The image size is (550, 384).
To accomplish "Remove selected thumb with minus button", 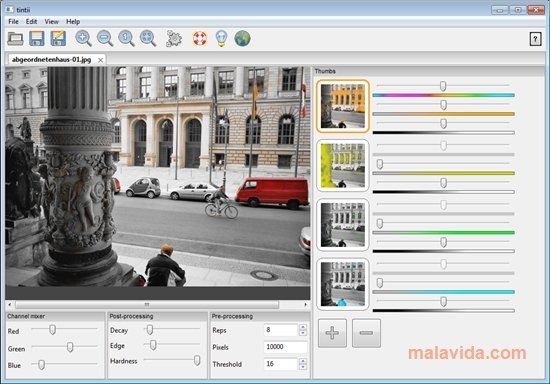I will [x=366, y=333].
